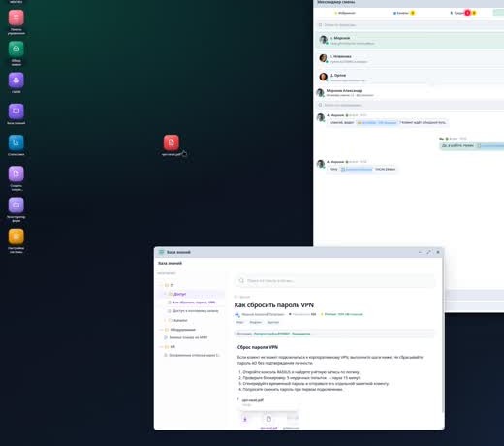Click the knowledge base search field
This screenshot has width=504, height=446.
335,280
